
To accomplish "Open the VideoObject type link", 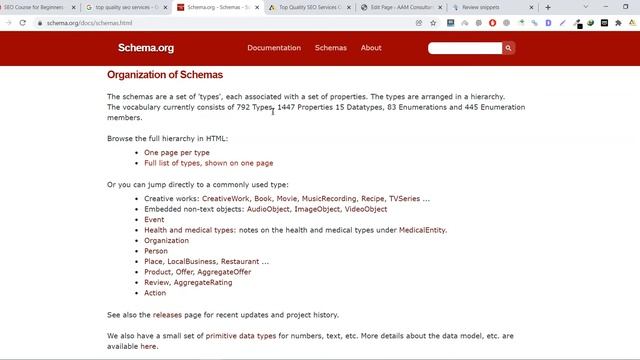I will [x=366, y=209].
